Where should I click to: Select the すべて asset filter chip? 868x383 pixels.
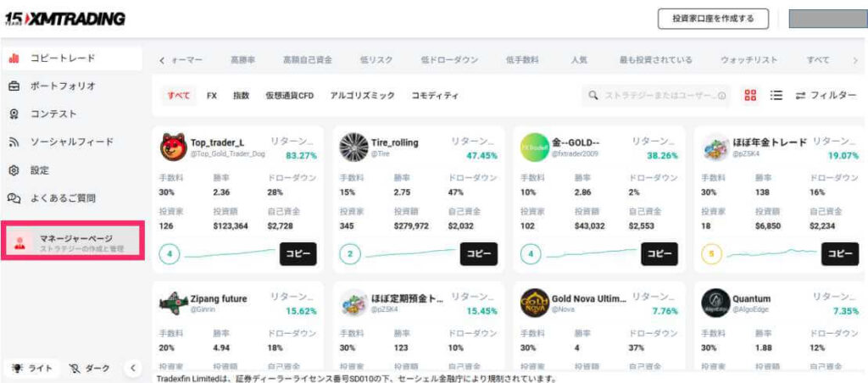coord(179,96)
